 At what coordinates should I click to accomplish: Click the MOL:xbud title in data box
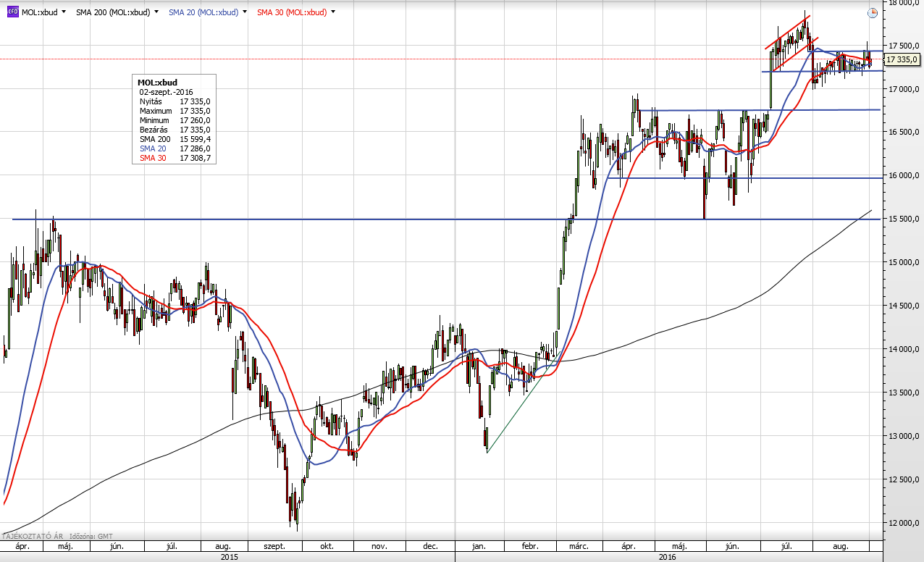pos(157,83)
